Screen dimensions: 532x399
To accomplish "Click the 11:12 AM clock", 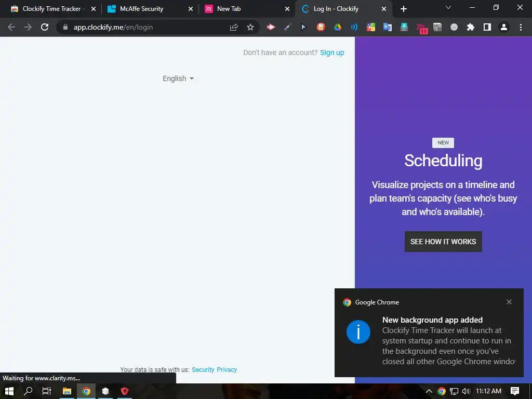I will pyautogui.click(x=488, y=391).
